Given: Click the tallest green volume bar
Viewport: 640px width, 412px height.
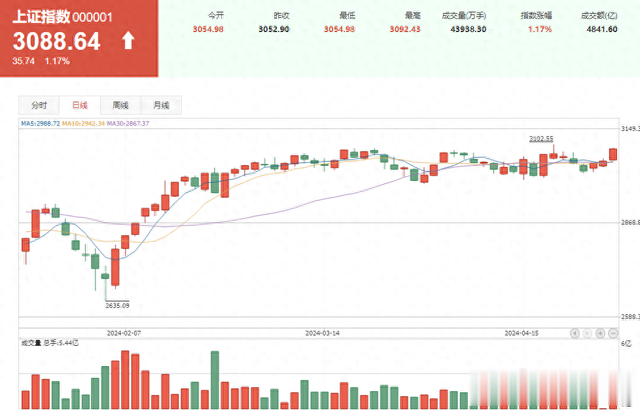Looking at the screenshot, I should point(215,380).
